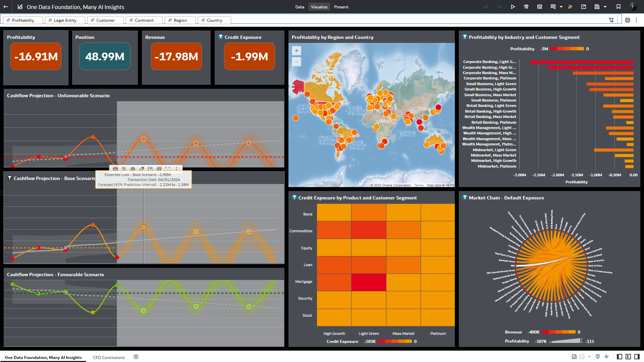
Task: Click the back arrow in header
Action: click(6, 7)
